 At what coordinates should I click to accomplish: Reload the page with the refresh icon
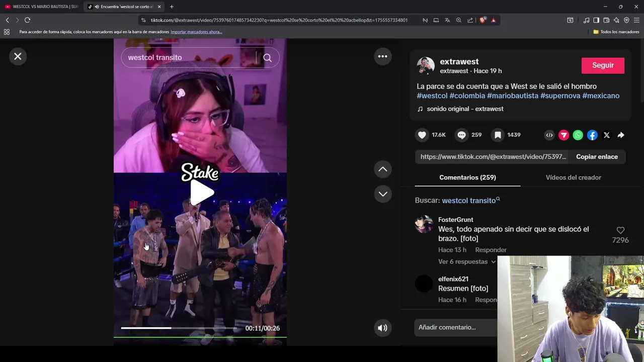click(27, 20)
